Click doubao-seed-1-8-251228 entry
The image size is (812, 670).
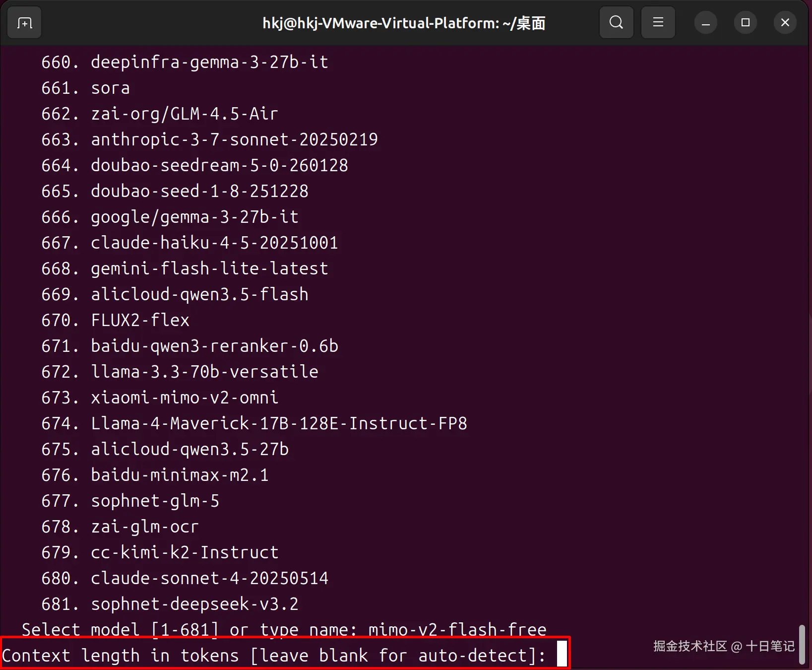click(175, 191)
